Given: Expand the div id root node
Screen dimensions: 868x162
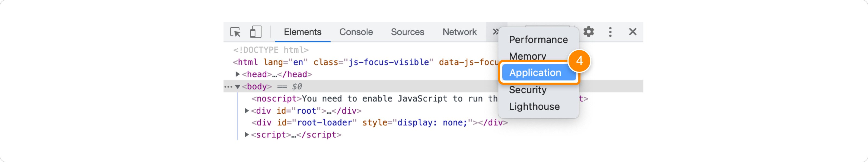Looking at the screenshot, I should pos(247,111).
